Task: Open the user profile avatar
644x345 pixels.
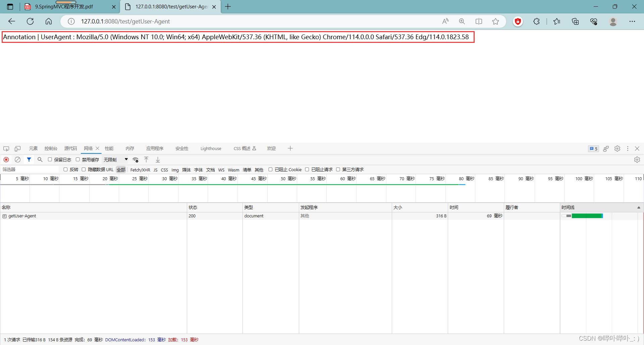Action: [613, 21]
